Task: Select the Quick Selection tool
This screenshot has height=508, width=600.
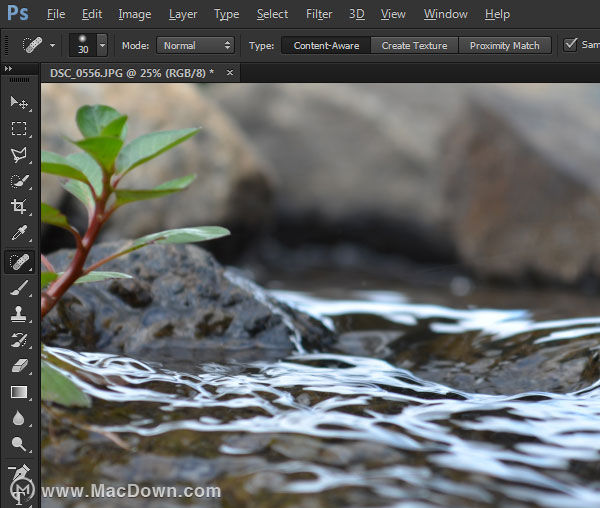Action: point(19,181)
